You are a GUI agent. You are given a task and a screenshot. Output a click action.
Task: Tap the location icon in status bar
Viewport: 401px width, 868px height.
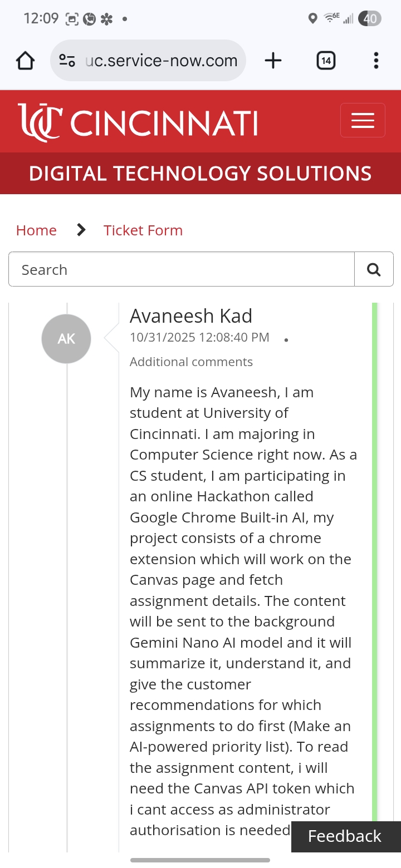point(312,19)
